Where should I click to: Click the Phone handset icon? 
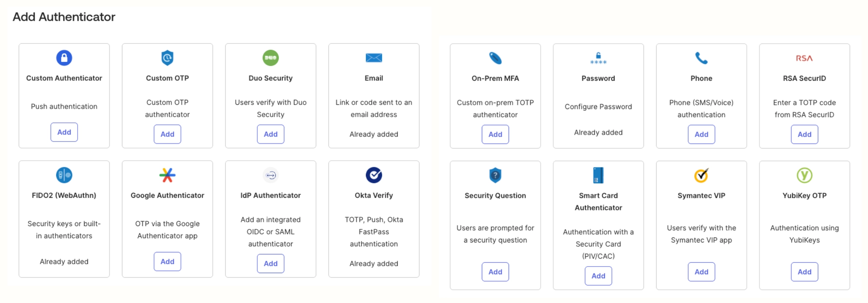(701, 58)
